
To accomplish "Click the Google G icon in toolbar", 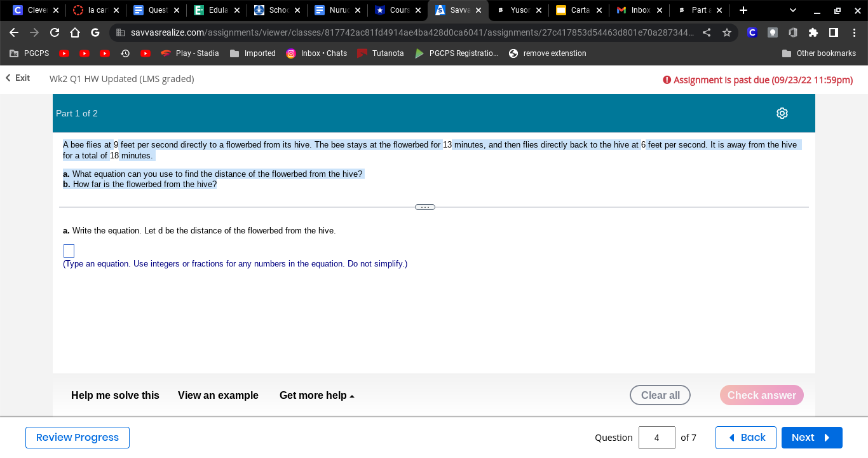I will click(95, 32).
